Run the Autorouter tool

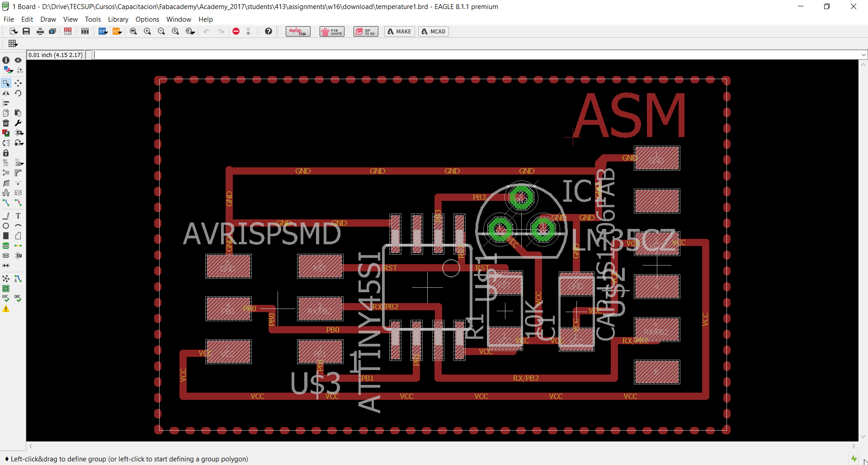pos(18,279)
